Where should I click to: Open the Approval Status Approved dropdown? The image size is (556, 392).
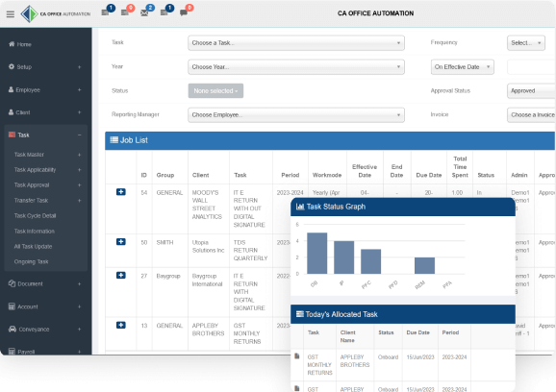click(x=531, y=90)
